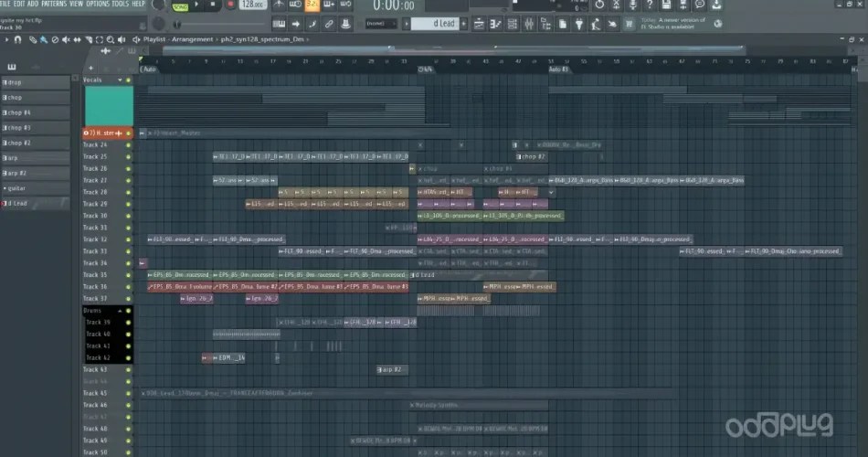Toggle wait for input before recording

296,5
